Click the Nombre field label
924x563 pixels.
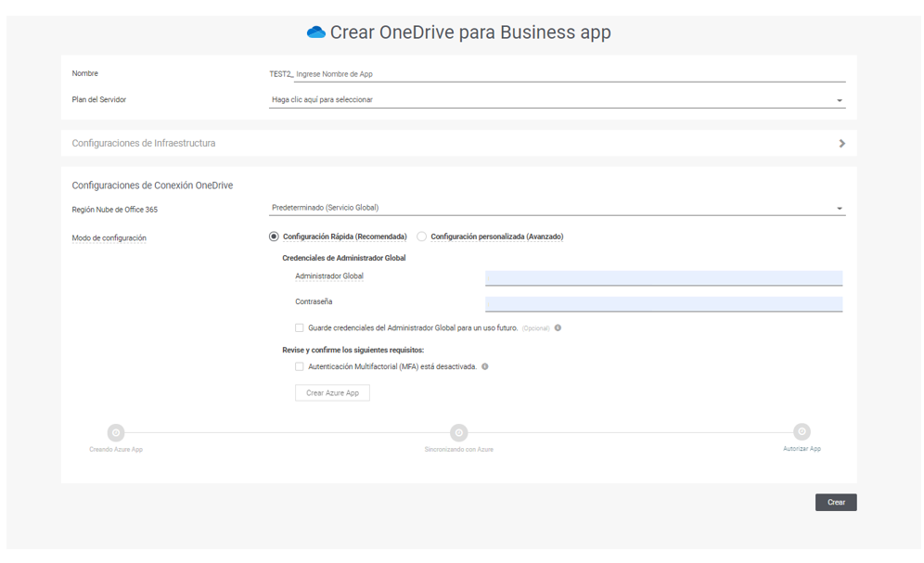(84, 73)
